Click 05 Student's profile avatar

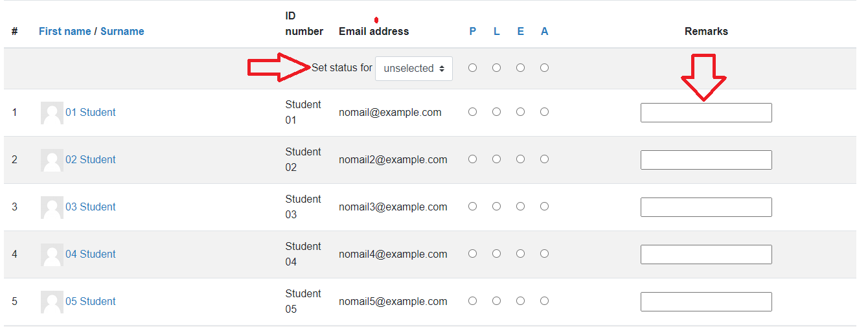[x=52, y=302]
